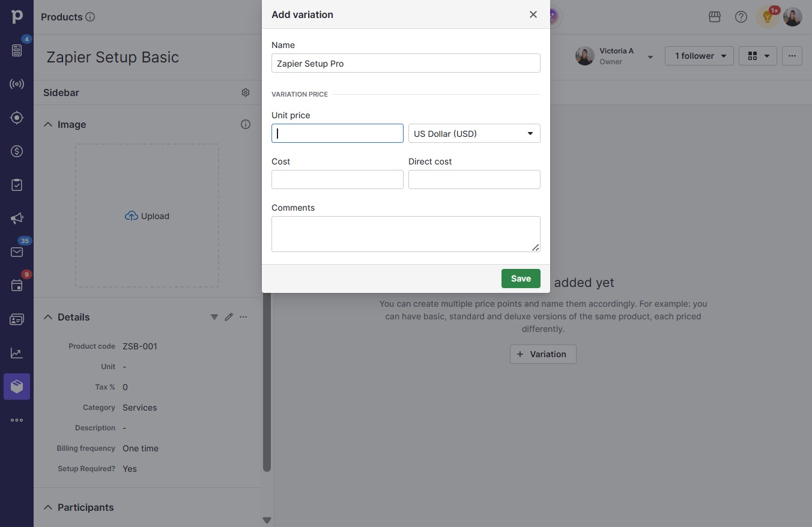Open the more options sidebar item
This screenshot has width=812, height=527.
click(x=17, y=420)
